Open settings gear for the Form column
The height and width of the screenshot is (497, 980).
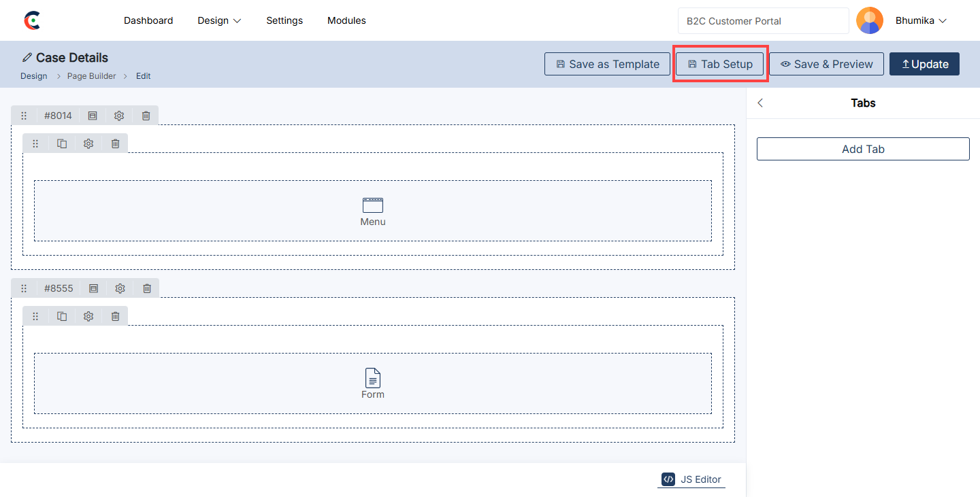coord(88,316)
